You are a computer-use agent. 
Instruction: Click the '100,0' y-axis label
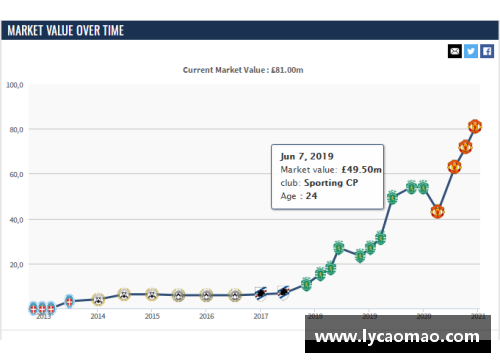(15, 85)
